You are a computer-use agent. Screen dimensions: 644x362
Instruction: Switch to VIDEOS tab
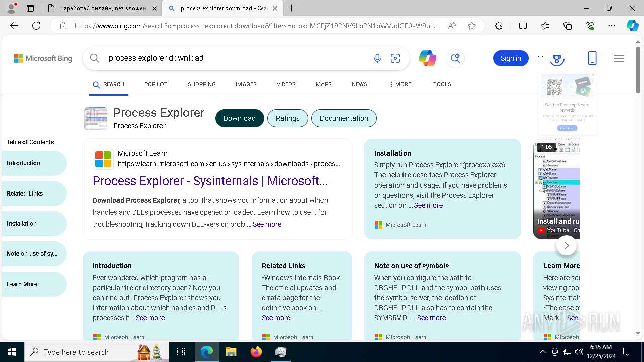286,84
